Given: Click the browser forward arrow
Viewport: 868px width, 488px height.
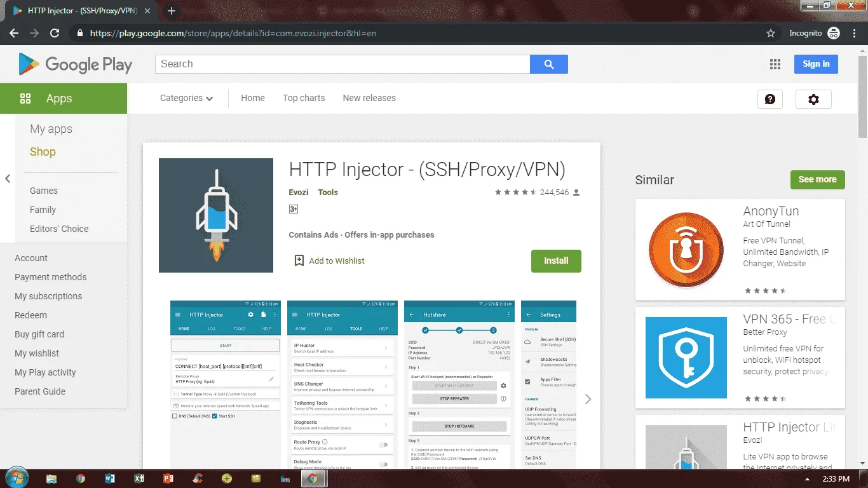Looking at the screenshot, I should tap(34, 33).
